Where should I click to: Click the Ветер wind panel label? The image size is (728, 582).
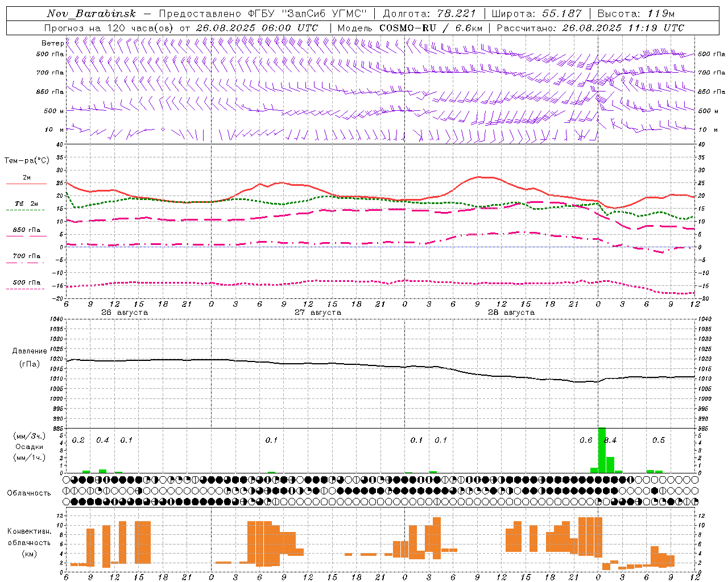(52, 43)
